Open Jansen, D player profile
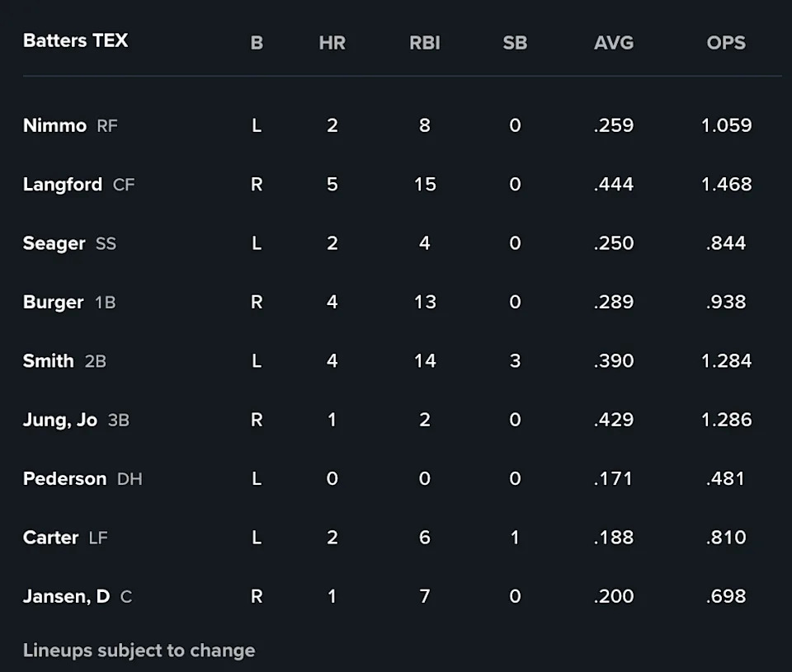This screenshot has height=672, width=792. coord(66,596)
